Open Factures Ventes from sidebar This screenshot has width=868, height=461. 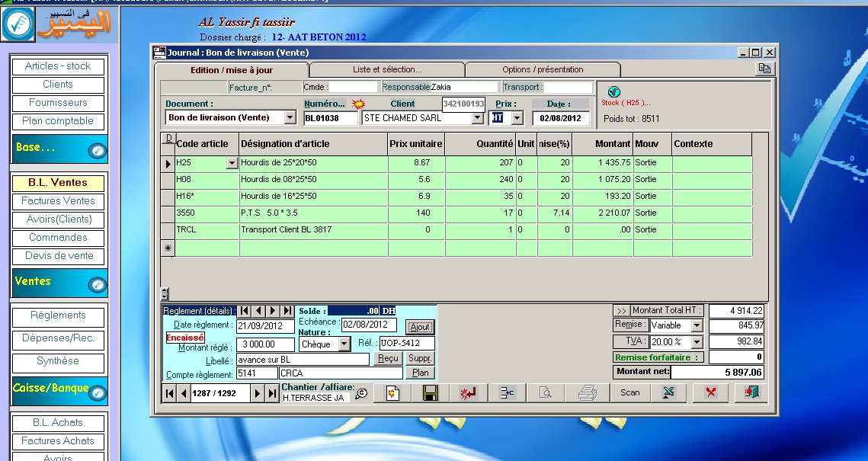(58, 201)
